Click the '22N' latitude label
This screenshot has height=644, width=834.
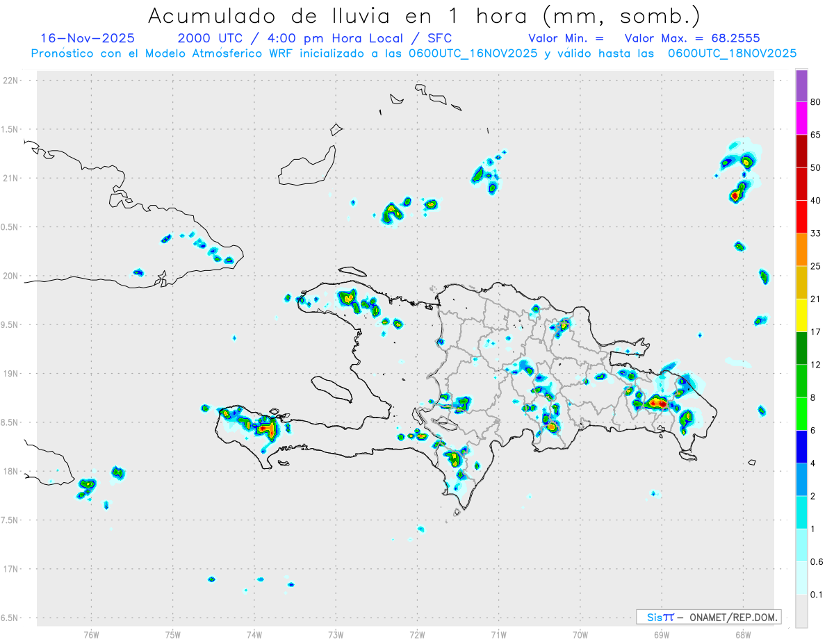pos(10,81)
